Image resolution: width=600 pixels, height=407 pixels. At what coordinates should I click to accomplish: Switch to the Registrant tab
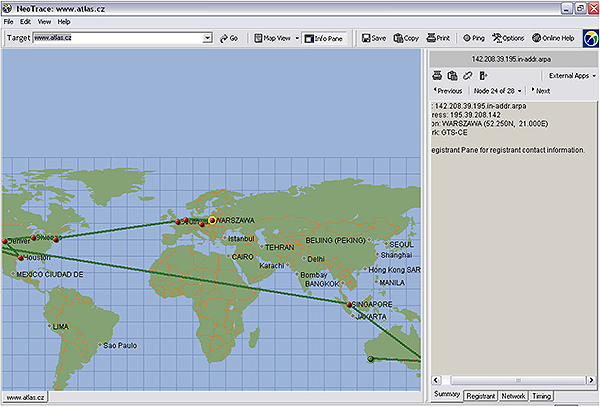[x=480, y=396]
